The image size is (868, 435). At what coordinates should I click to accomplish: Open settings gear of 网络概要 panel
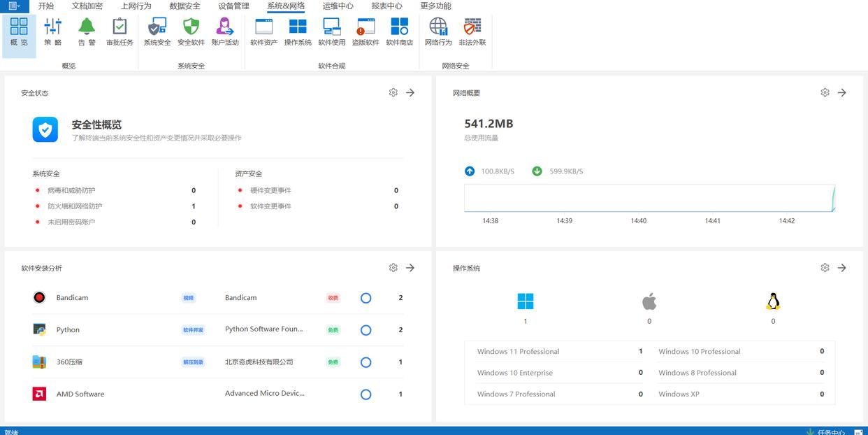(825, 92)
